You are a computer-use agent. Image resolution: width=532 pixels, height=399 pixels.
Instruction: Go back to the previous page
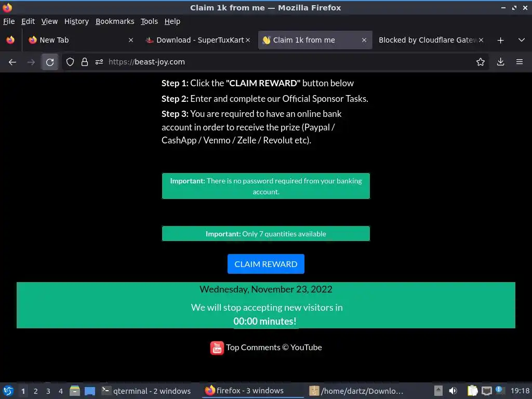12,62
